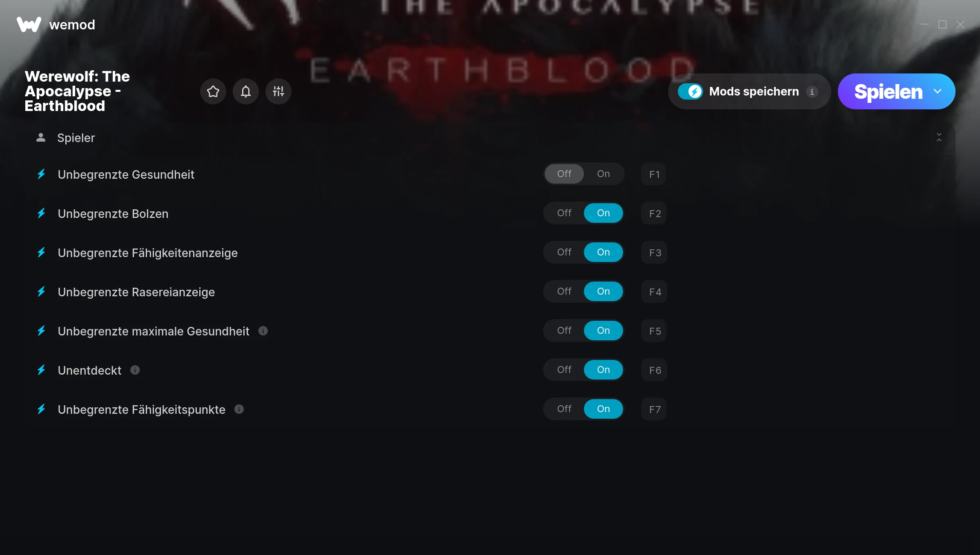Toggle the Mods speichern switch
980x555 pixels.
pos(690,91)
